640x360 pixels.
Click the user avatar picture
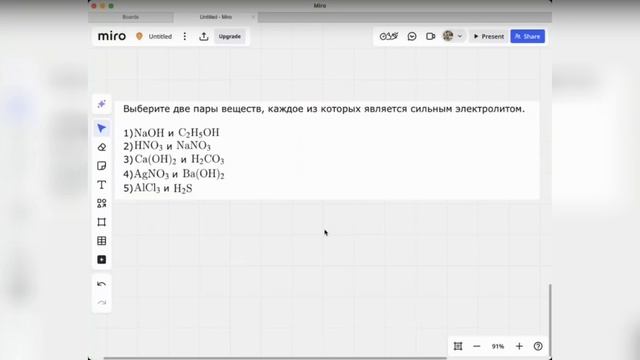(x=448, y=36)
